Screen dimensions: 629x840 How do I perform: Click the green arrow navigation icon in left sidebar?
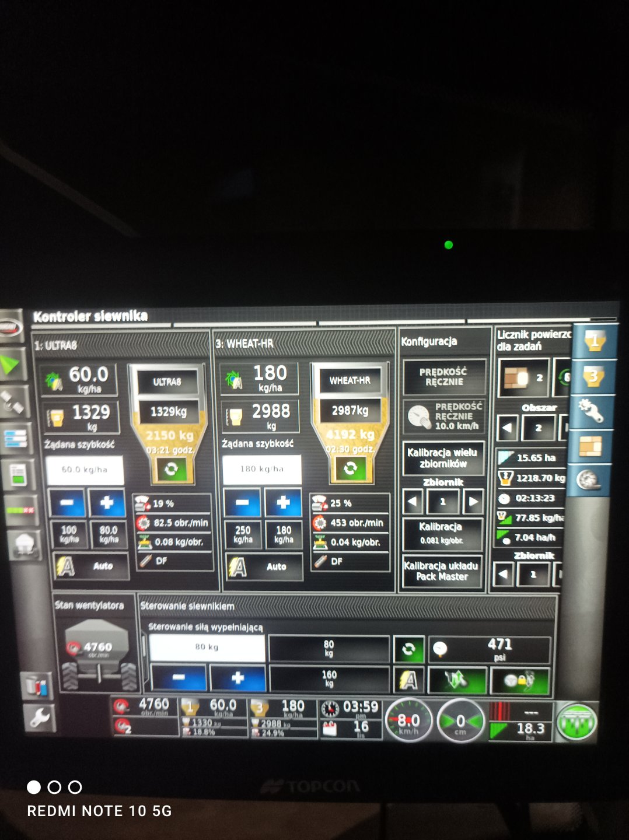click(x=11, y=365)
